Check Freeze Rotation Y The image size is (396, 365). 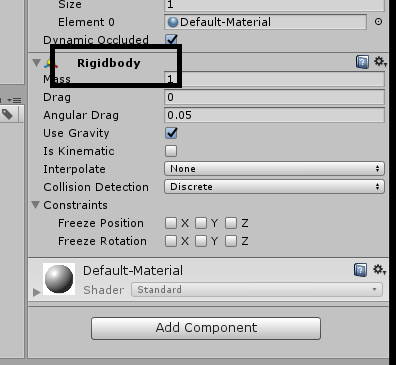click(201, 241)
